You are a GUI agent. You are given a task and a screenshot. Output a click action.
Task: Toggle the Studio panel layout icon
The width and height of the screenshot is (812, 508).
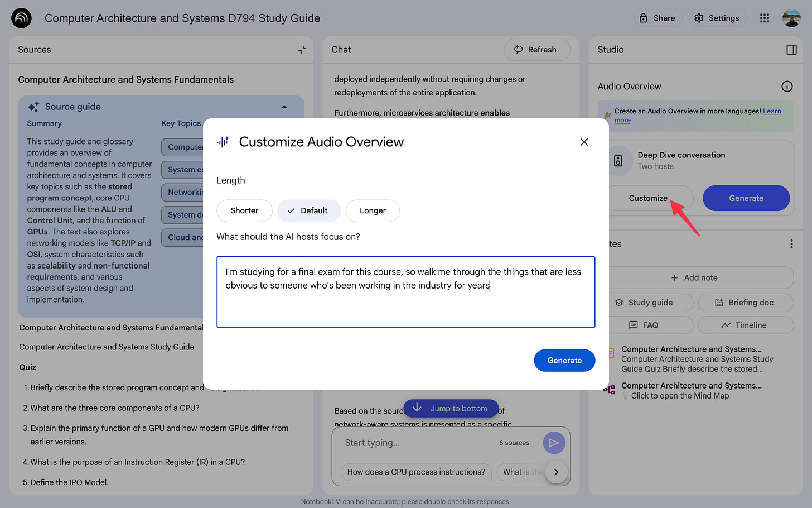791,50
